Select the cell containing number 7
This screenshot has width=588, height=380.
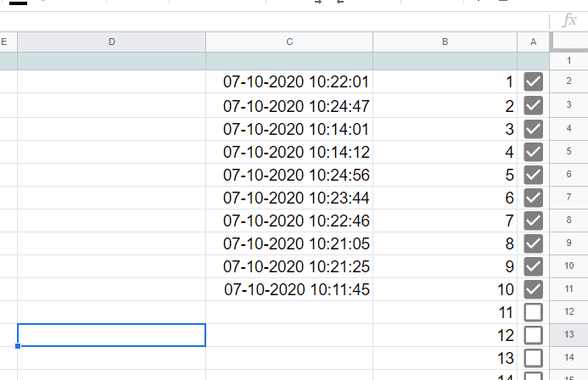coord(445,221)
